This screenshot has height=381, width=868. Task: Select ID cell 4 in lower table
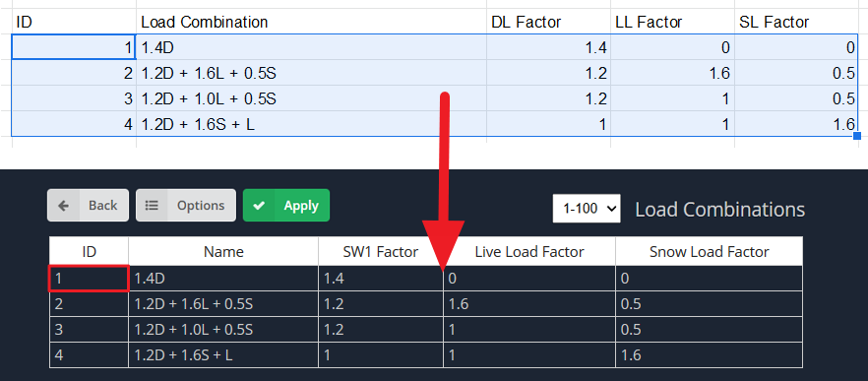(x=90, y=354)
